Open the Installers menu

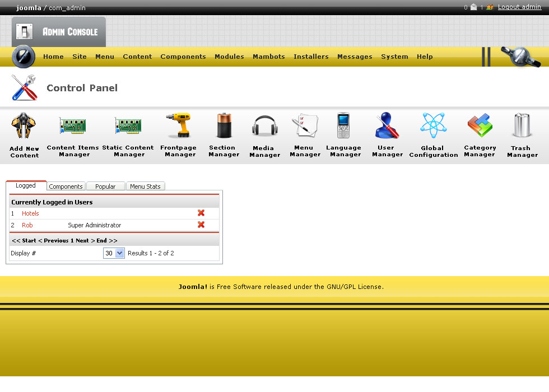click(x=311, y=57)
